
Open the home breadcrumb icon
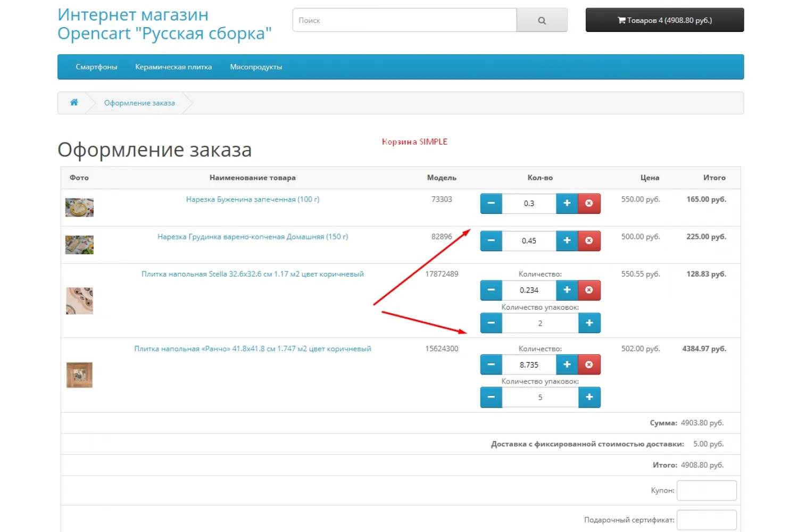[x=74, y=102]
